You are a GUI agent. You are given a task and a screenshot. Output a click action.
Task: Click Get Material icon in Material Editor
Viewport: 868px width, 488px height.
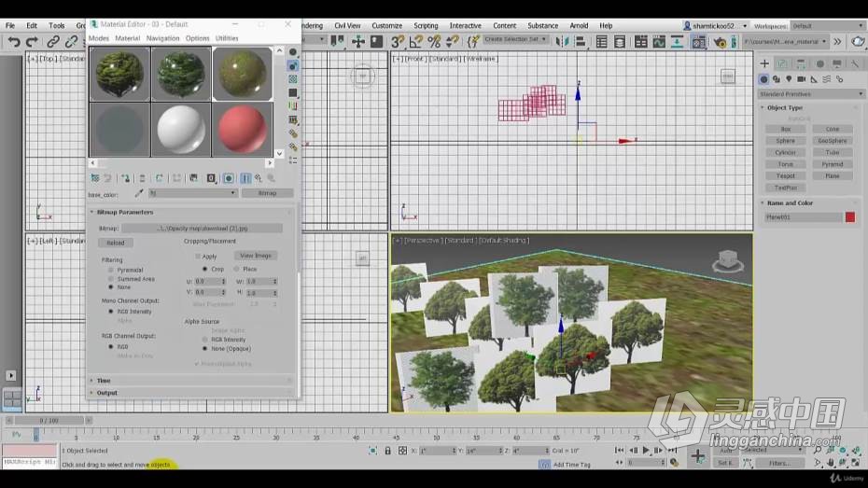coord(94,178)
